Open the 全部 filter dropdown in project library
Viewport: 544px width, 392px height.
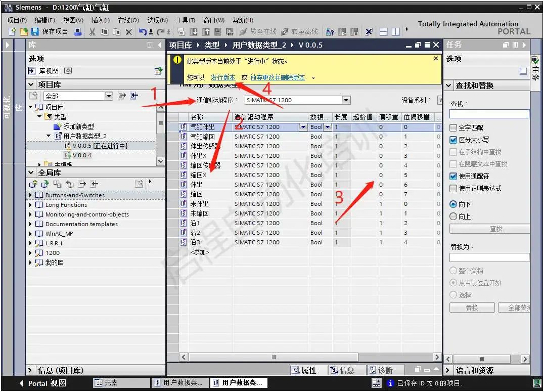pos(109,96)
